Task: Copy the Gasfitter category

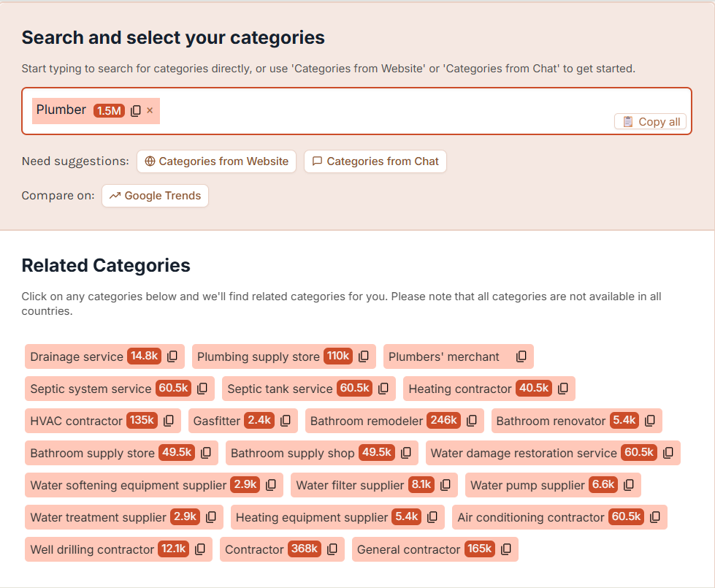Action: pyautogui.click(x=286, y=421)
